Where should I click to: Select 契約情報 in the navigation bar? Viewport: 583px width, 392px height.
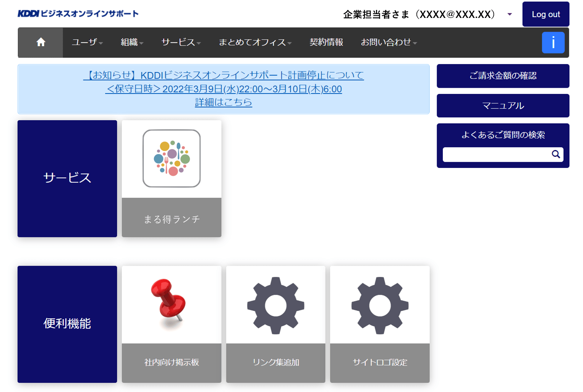tap(326, 42)
